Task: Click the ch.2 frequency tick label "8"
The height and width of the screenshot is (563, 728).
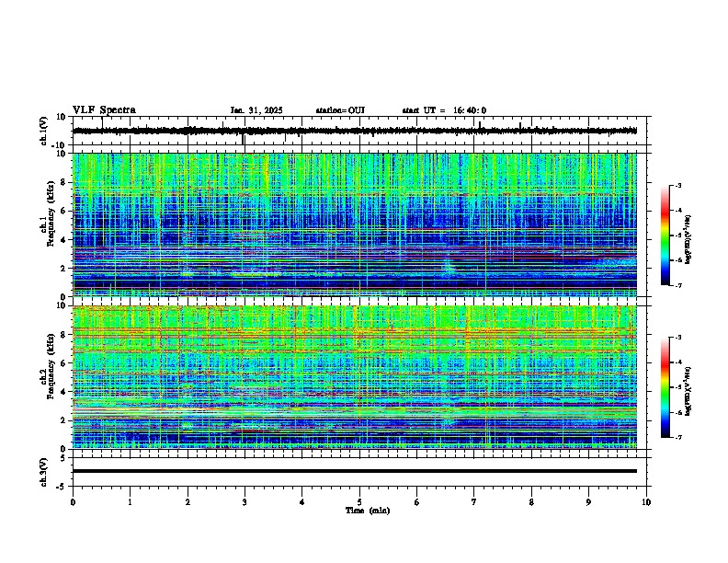Action: tap(63, 335)
